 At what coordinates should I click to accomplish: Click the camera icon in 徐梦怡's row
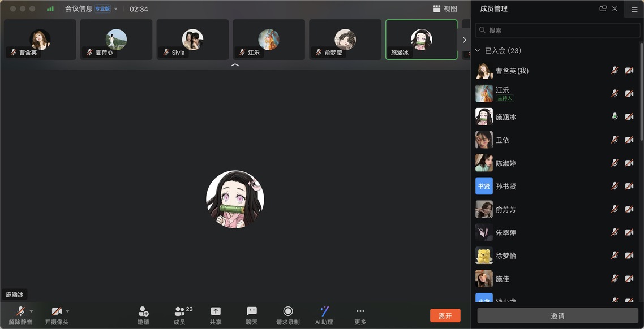(629, 256)
